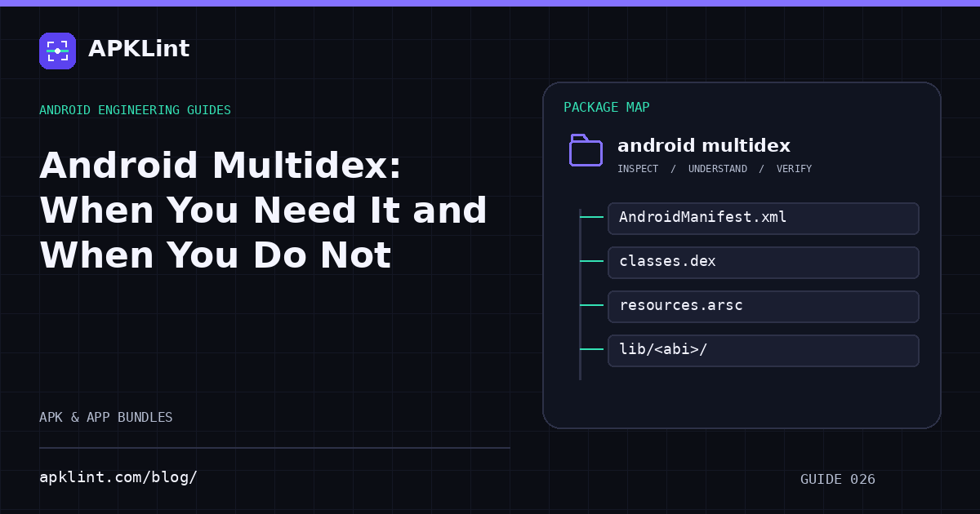
Task: Click the APKLint logo icon
Action: 57,51
